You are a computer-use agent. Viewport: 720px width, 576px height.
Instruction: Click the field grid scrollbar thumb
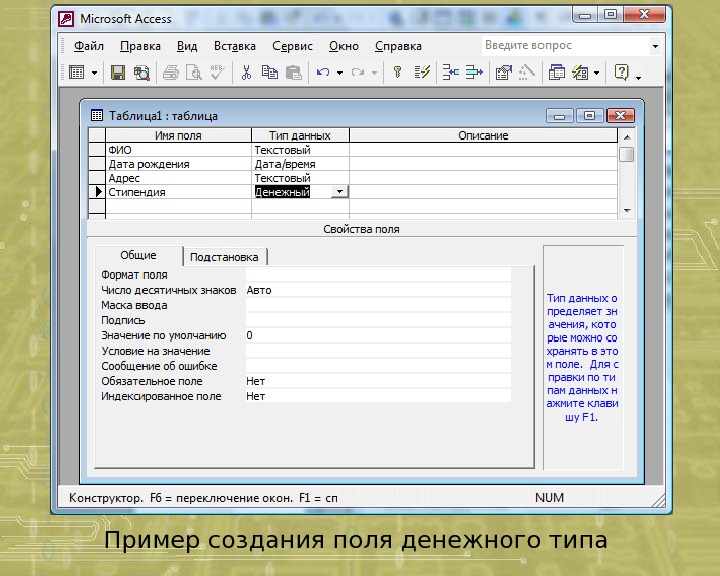click(627, 154)
